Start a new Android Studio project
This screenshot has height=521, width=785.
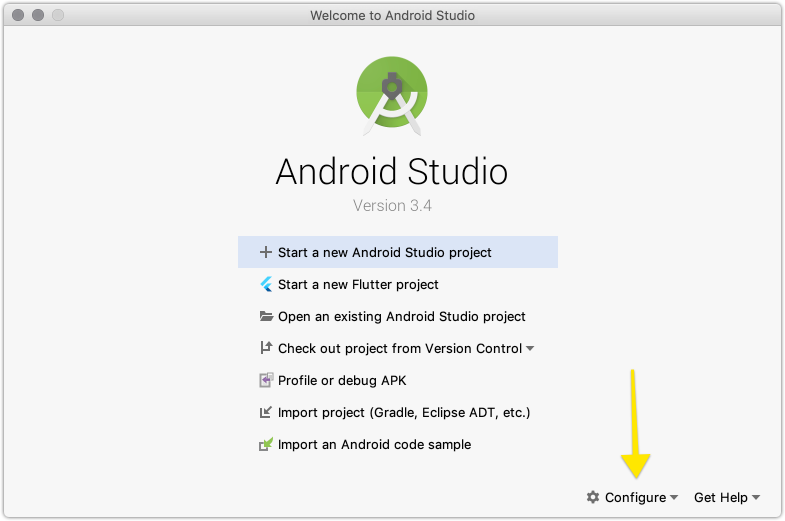click(x=398, y=252)
